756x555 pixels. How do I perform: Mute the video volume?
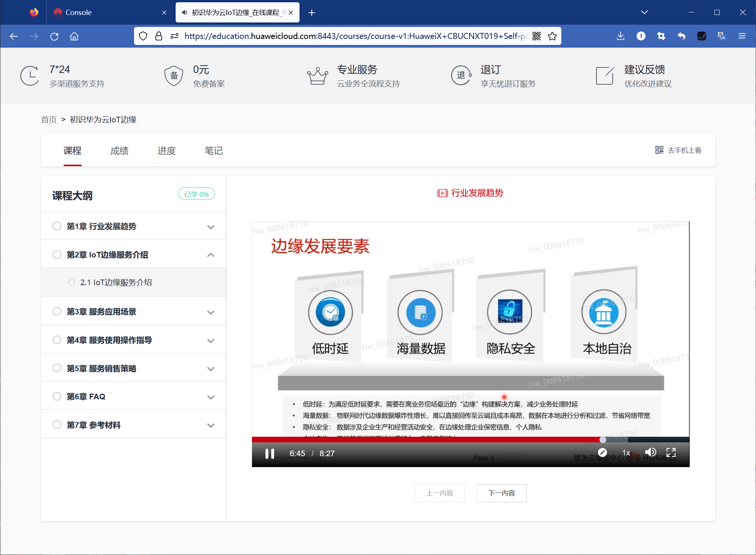point(651,452)
